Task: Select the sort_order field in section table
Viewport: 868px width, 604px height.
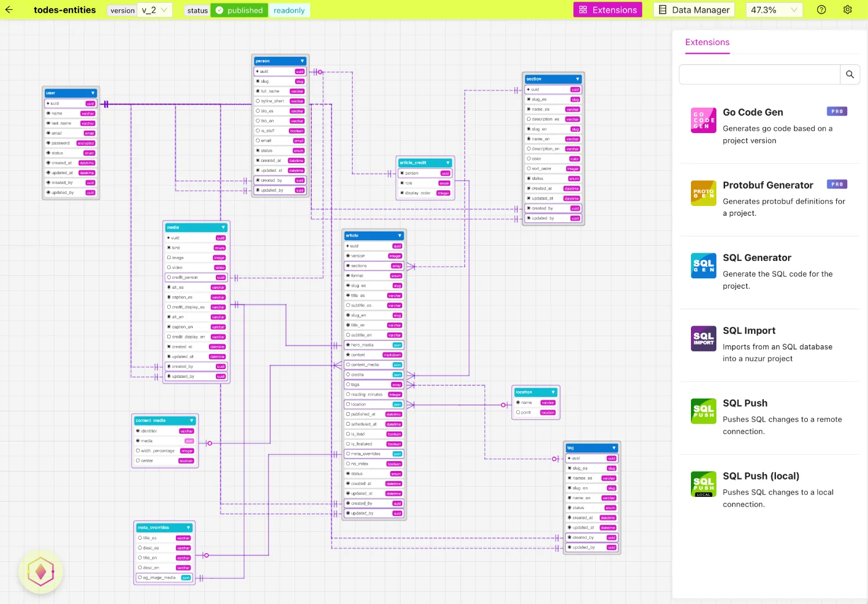Action: coord(553,169)
